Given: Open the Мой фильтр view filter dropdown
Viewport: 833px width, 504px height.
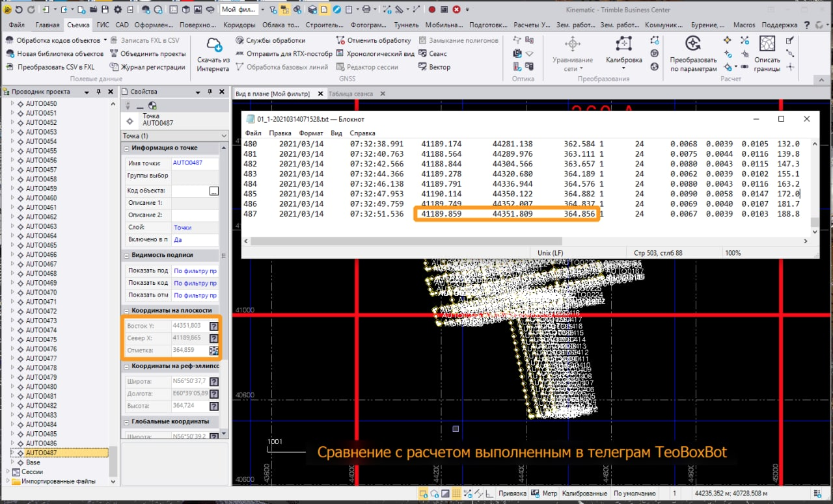Looking at the screenshot, I should [263, 10].
